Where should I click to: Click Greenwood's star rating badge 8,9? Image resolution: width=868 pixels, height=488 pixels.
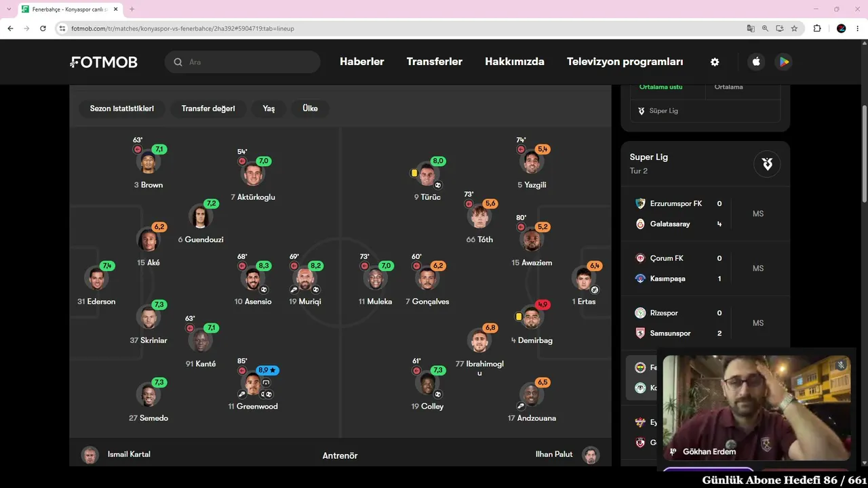[267, 371]
